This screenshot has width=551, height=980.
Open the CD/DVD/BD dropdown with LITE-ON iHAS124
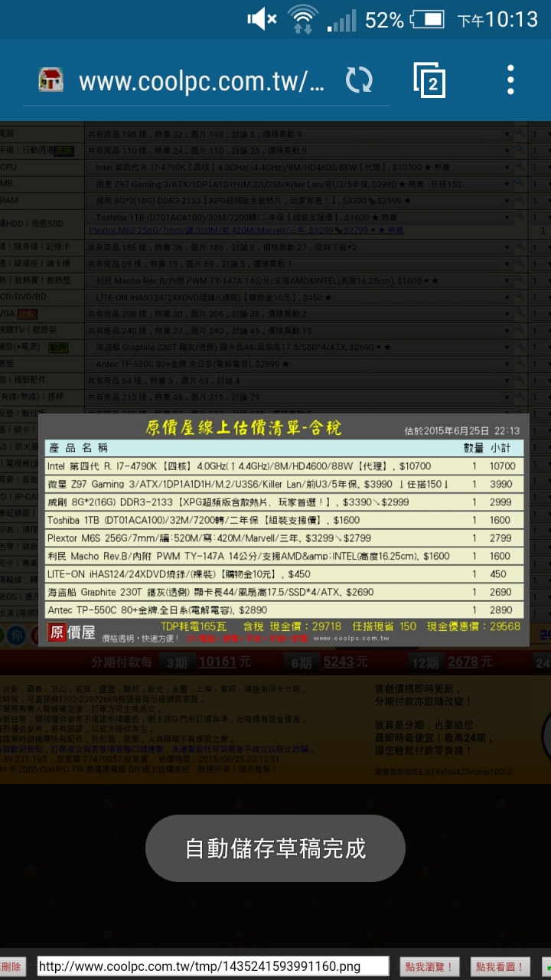pyautogui.click(x=299, y=297)
